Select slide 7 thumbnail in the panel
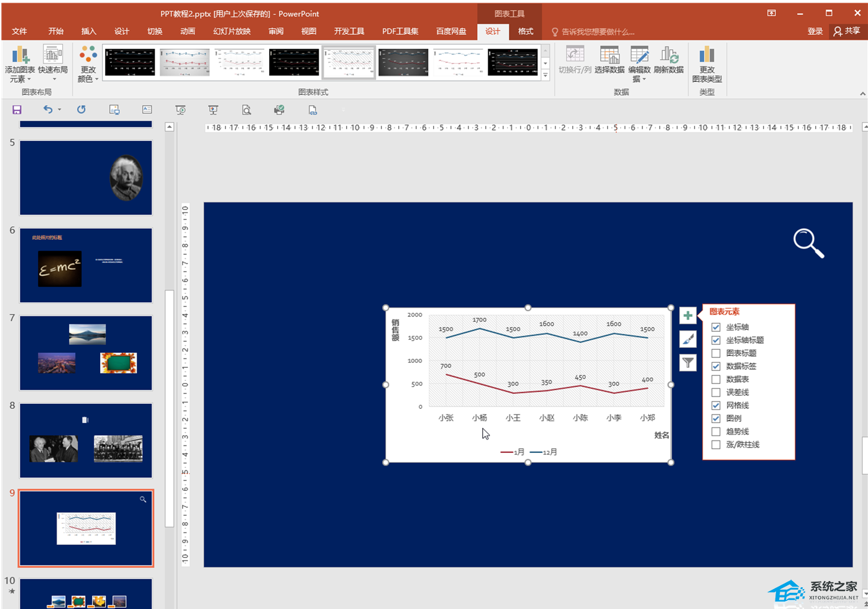This screenshot has width=868, height=609. tap(86, 353)
